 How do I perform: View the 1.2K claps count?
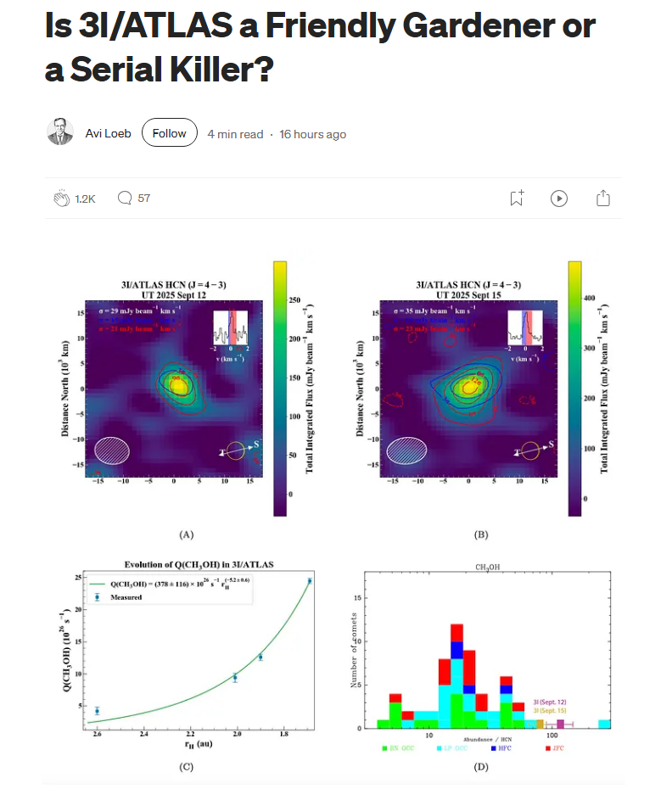tap(86, 199)
